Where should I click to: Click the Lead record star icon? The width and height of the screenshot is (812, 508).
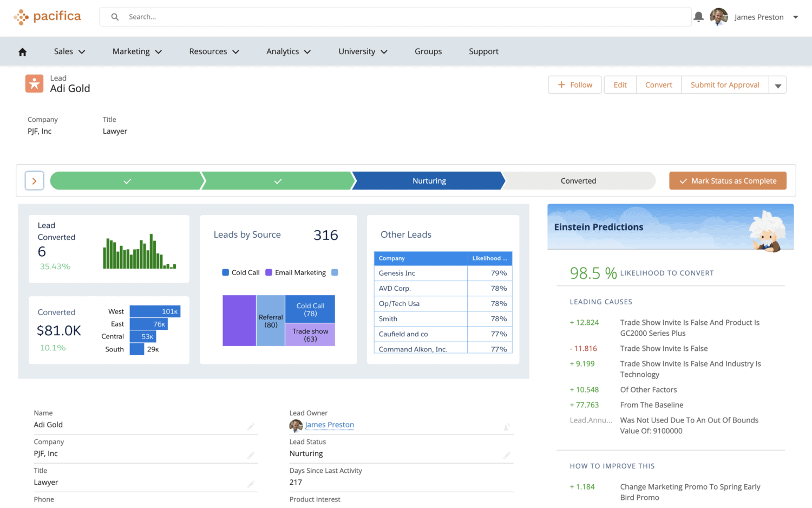point(34,83)
